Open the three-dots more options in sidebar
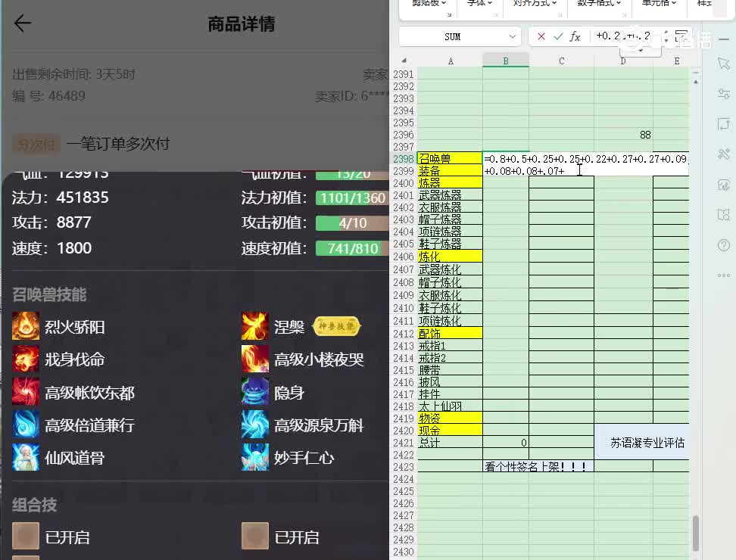This screenshot has width=736, height=560. pyautogui.click(x=724, y=275)
